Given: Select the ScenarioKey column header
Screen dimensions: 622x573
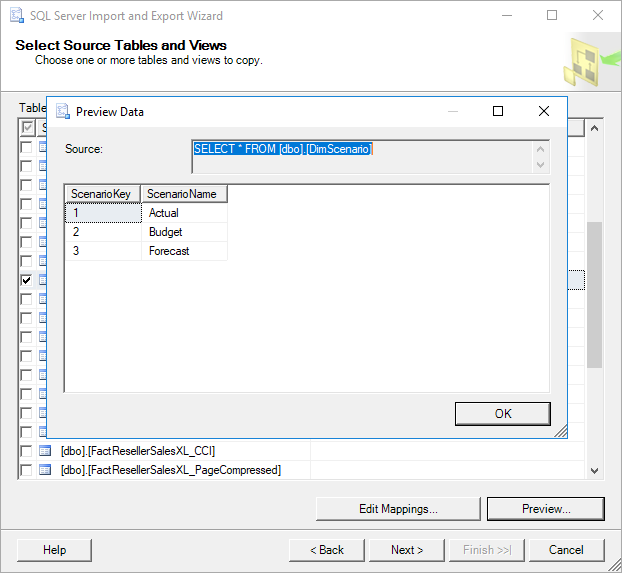Looking at the screenshot, I should [102, 194].
